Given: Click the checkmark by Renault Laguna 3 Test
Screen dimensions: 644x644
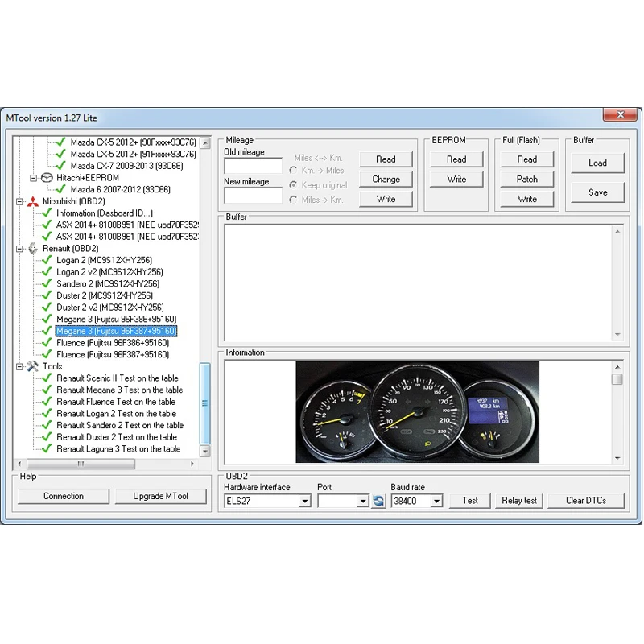Looking at the screenshot, I should (x=47, y=449).
